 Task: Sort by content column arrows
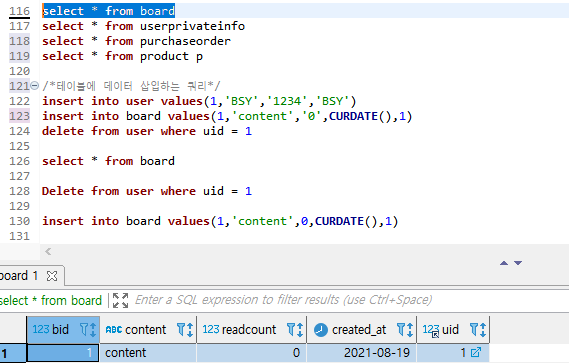189,330
